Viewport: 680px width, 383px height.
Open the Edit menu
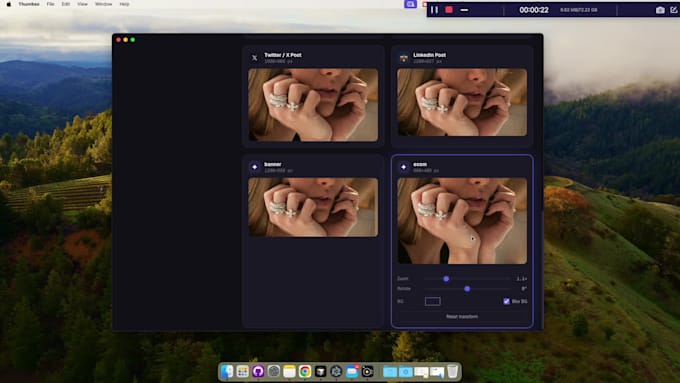click(x=66, y=4)
